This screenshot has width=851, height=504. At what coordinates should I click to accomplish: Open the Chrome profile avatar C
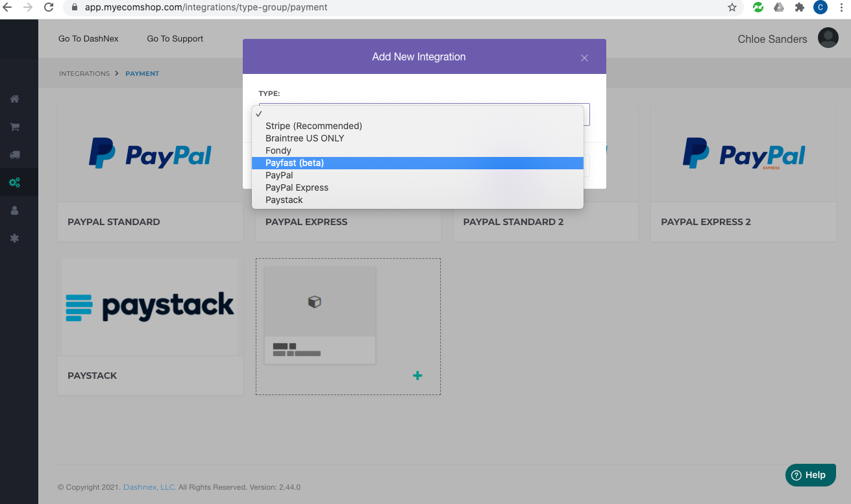pyautogui.click(x=820, y=8)
